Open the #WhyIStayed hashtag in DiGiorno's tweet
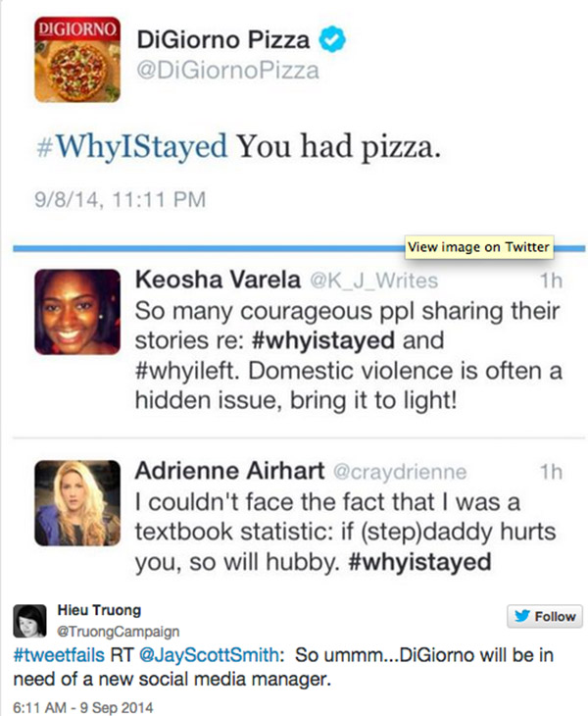Screen dimensions: 588x716 point(130,149)
